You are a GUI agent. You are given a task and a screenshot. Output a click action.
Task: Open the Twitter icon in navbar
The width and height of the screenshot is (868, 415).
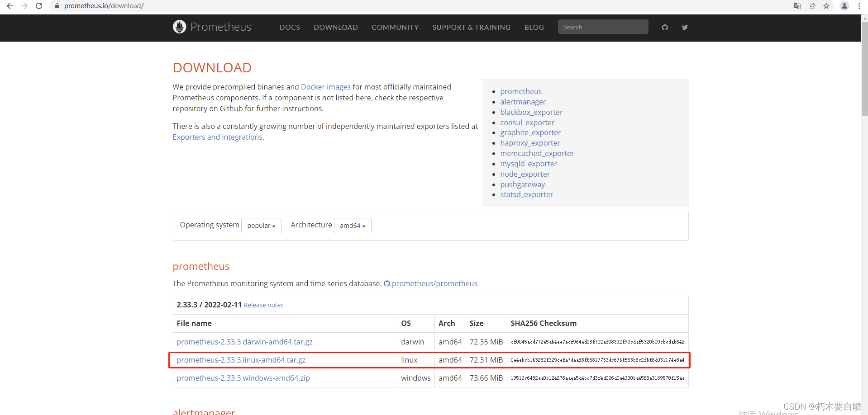point(685,28)
